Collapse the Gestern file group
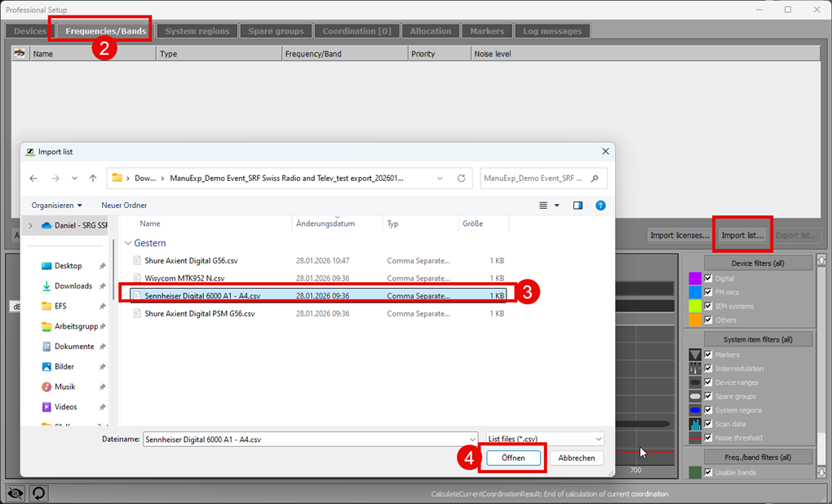The width and height of the screenshot is (832, 504). coord(128,243)
